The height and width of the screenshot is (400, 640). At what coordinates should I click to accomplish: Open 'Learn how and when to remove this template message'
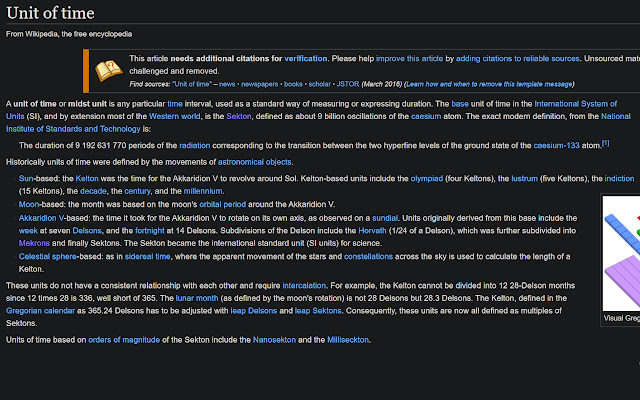(x=489, y=84)
